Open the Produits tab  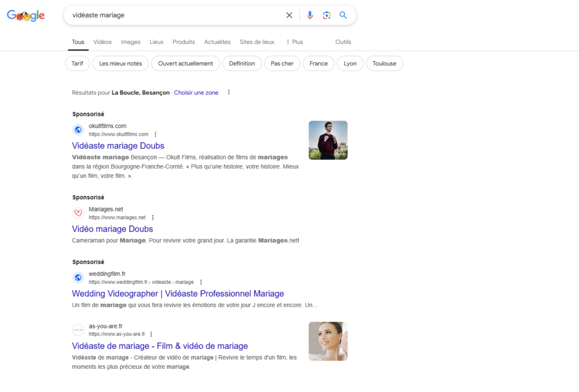pos(184,42)
